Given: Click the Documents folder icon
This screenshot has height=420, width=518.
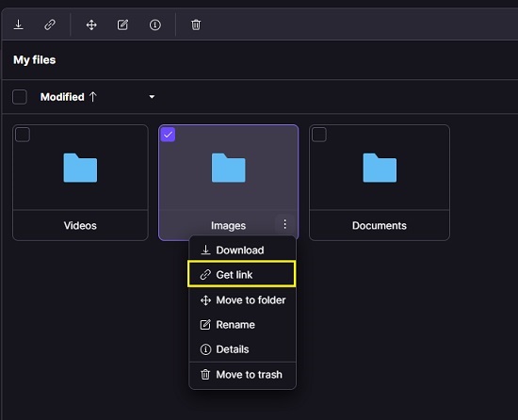Looking at the screenshot, I should click(380, 168).
